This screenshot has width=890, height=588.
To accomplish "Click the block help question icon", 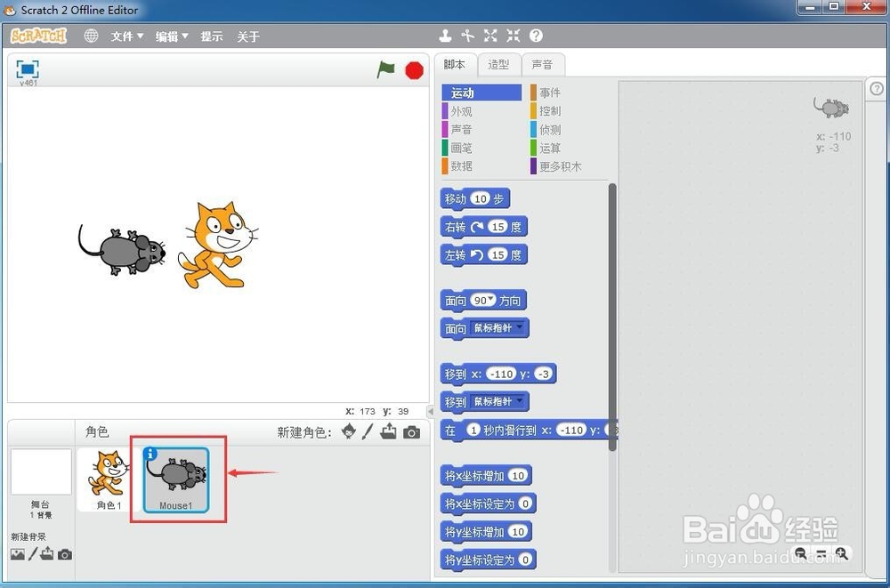I will pyautogui.click(x=536, y=36).
